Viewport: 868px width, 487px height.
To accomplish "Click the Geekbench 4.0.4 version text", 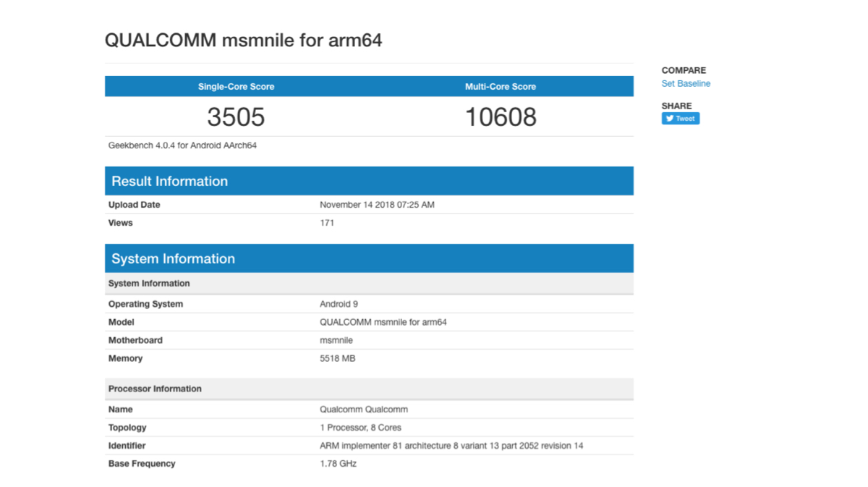I will click(182, 145).
